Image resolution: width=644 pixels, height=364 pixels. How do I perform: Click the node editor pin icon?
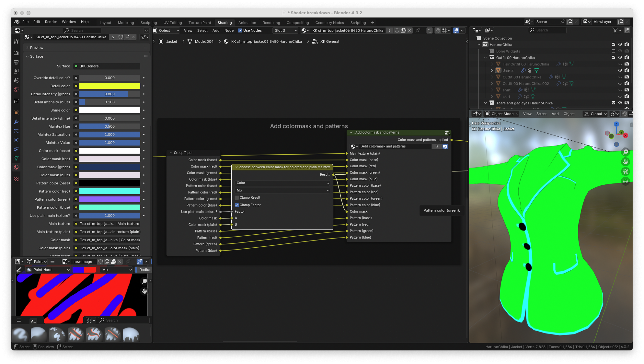point(418,30)
